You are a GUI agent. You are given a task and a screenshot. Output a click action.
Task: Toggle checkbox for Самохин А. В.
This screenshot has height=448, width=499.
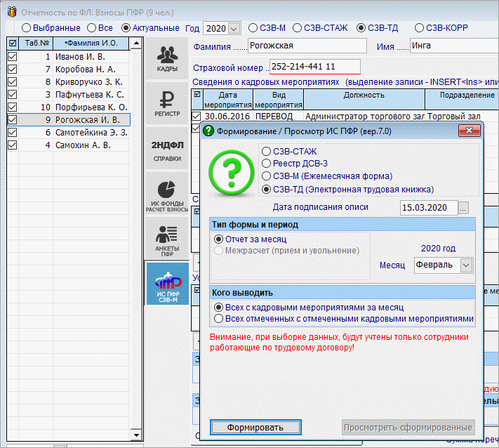click(13, 145)
